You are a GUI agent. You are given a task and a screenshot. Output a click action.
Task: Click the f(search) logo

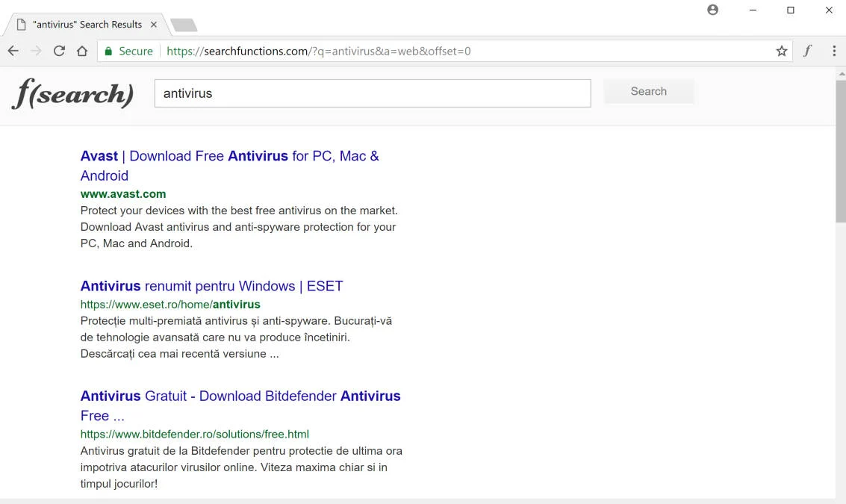coord(73,93)
